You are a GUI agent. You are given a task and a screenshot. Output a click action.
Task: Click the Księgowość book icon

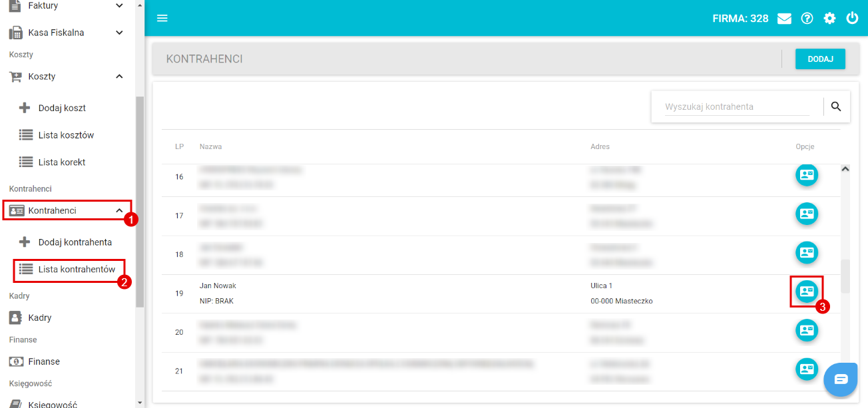pos(15,404)
